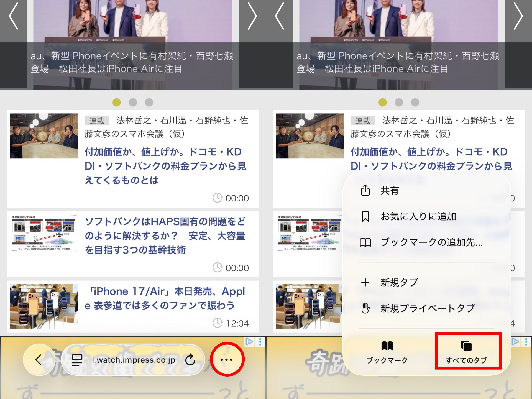This screenshot has width=532, height=399.
Task: Select the share icon next to 共有
Action: 366,191
